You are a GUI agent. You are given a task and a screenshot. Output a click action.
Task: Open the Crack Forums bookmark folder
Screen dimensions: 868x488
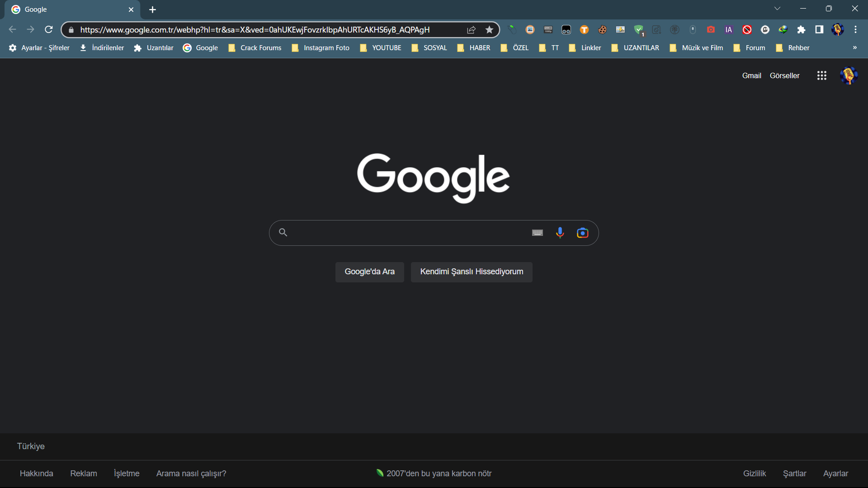tap(255, 48)
